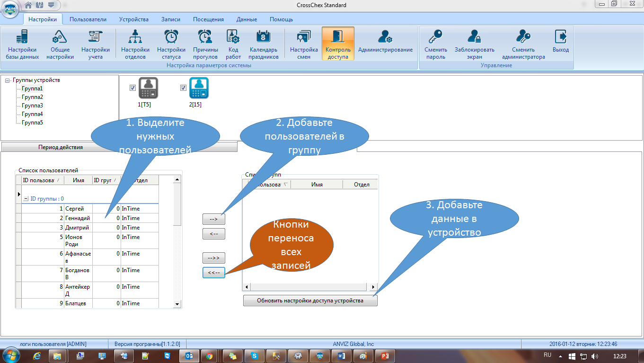Click the -->> move all right button
Viewport: 644px width, 363px height.
(214, 258)
